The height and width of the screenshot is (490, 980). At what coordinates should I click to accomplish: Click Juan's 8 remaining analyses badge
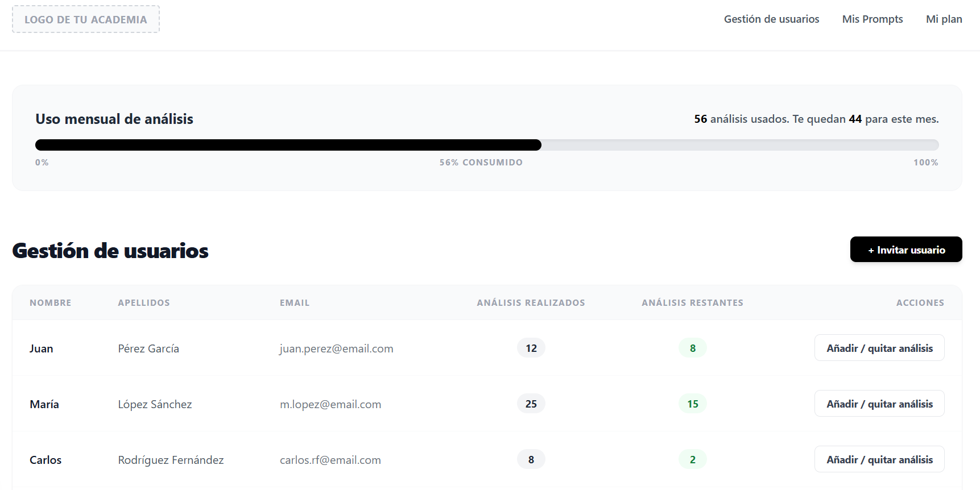pos(693,348)
